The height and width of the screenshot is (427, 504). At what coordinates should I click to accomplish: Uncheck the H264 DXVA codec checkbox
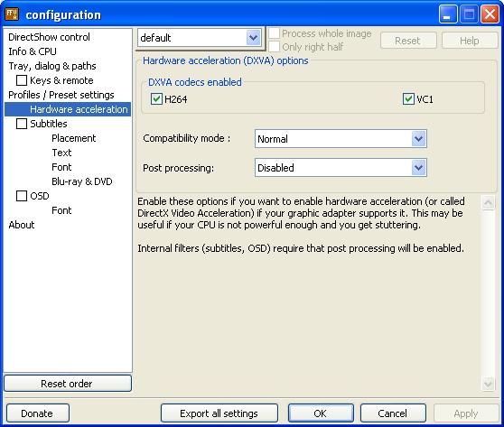(156, 99)
